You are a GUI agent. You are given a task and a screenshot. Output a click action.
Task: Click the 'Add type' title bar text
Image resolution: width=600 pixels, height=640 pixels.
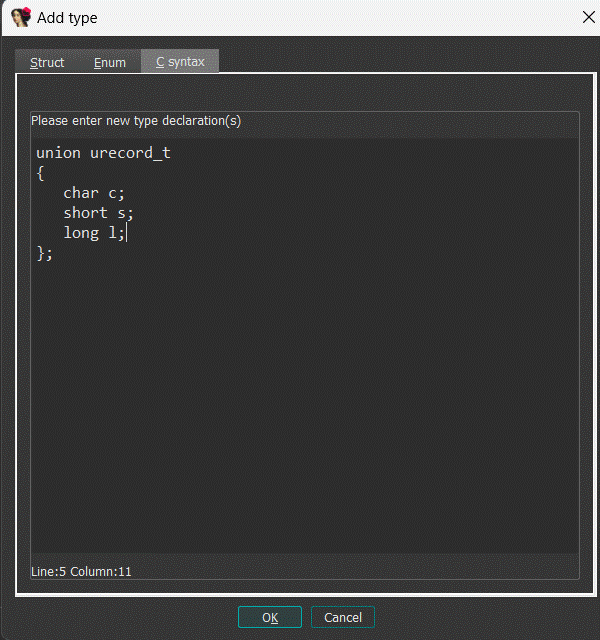(x=67, y=17)
